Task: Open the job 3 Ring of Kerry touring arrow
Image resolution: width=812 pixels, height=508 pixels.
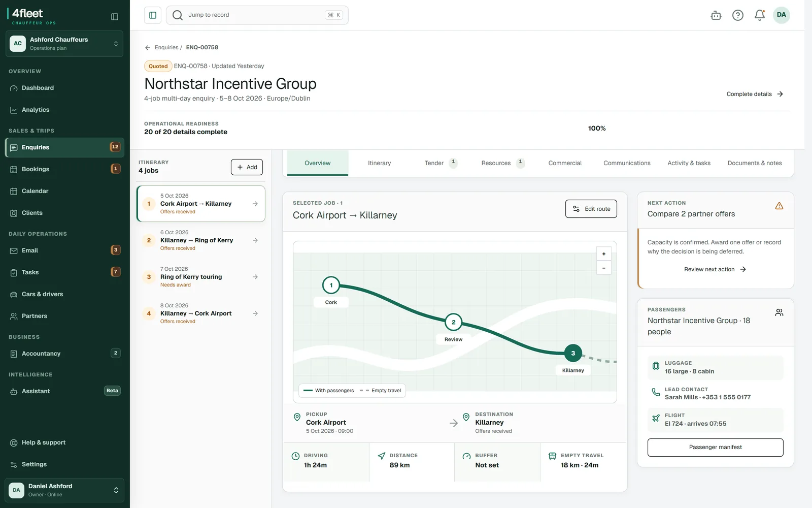Action: [255, 277]
